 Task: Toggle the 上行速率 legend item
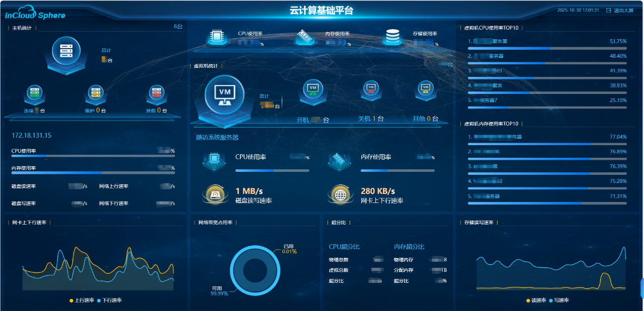(x=82, y=300)
